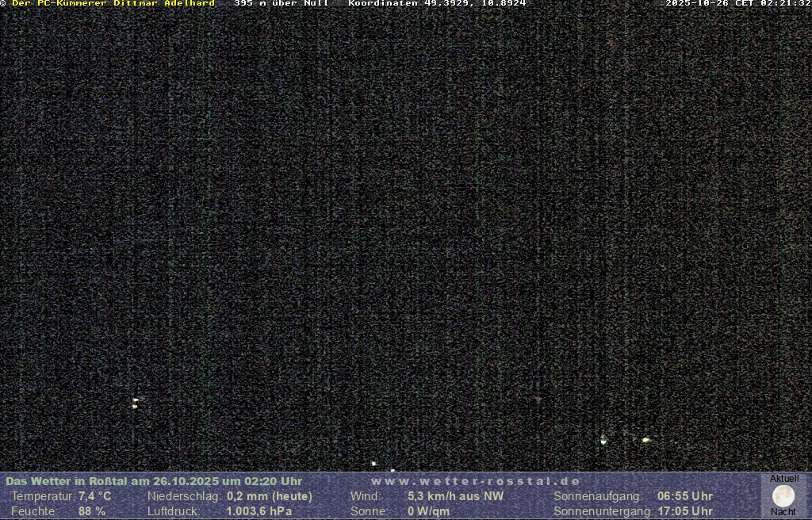Image resolution: width=812 pixels, height=520 pixels.
Task: Click the Feuchte reading 88 %
Action: tap(92, 511)
